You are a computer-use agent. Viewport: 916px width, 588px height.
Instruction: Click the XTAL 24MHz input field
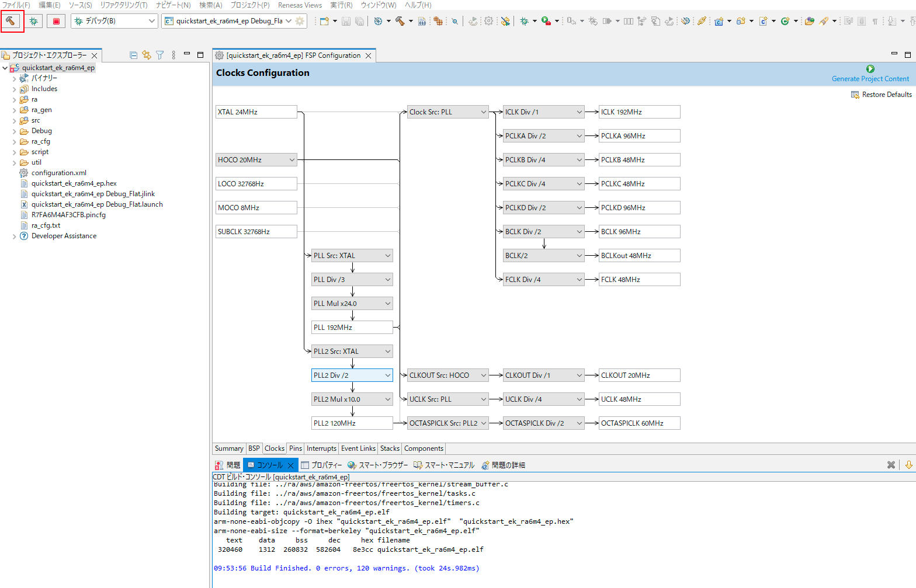coord(256,112)
